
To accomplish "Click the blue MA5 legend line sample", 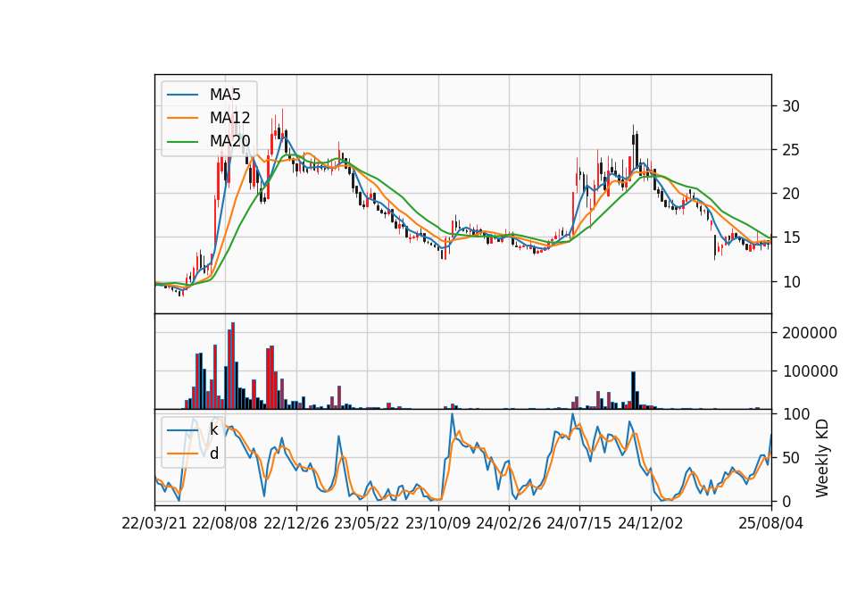I will tap(182, 95).
